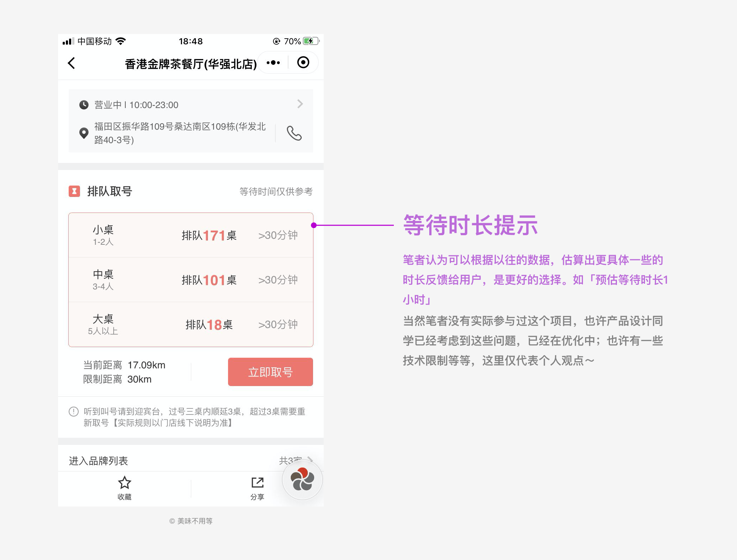Tap the star 收藏 favorite icon
The image size is (737, 560).
click(x=124, y=483)
